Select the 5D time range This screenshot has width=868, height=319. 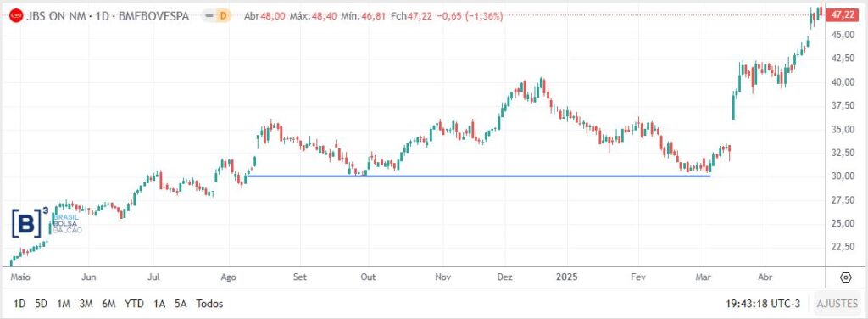click(x=41, y=304)
